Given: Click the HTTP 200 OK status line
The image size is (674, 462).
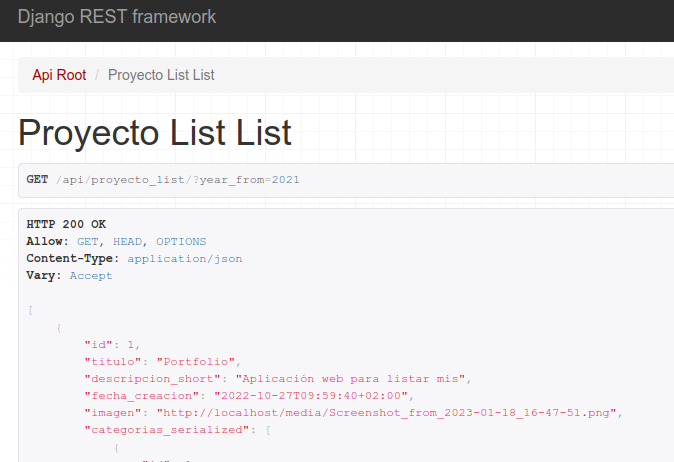Looking at the screenshot, I should click(x=66, y=224).
